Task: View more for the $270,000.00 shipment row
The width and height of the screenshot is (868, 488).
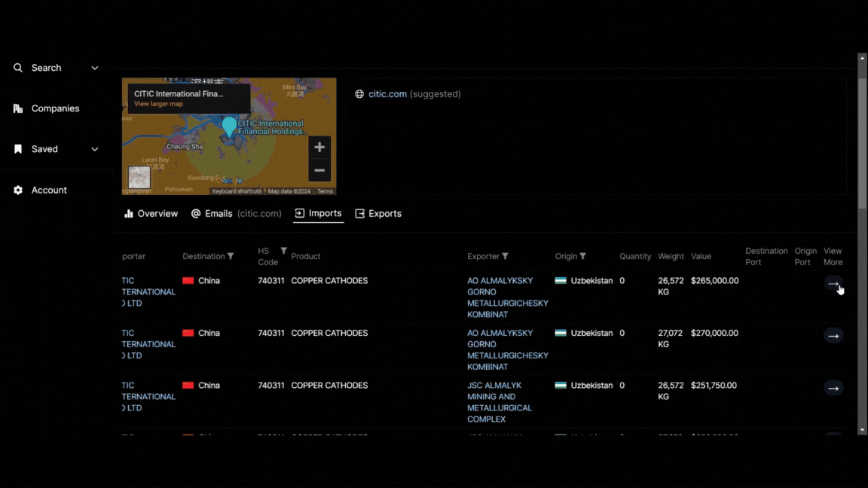Action: [833, 336]
